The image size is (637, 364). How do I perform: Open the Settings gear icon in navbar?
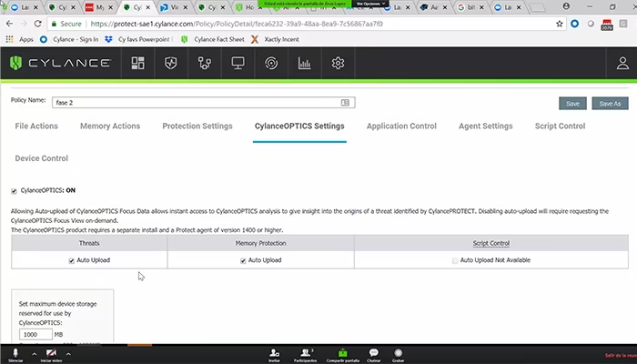point(338,63)
